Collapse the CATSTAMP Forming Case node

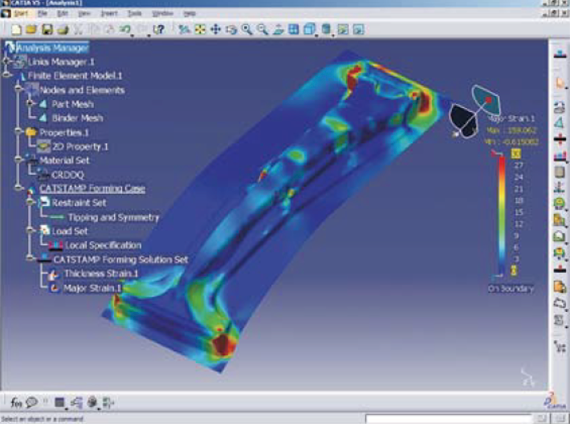19,188
